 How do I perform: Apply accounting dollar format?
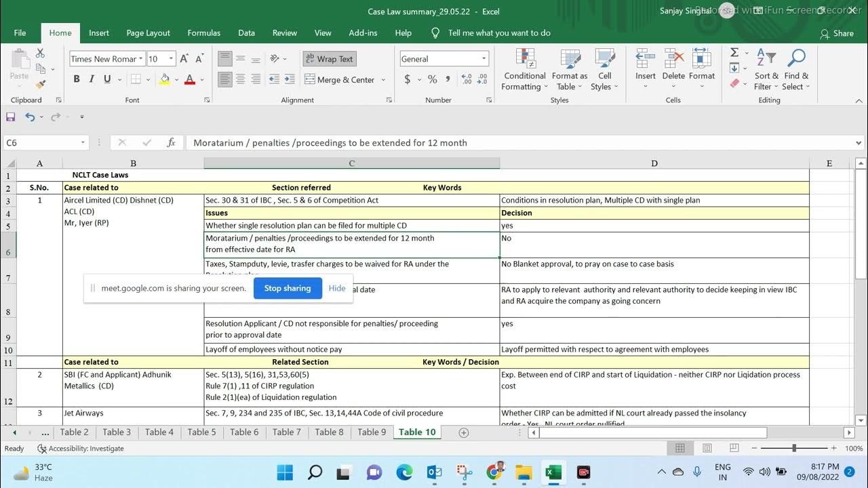pos(408,79)
